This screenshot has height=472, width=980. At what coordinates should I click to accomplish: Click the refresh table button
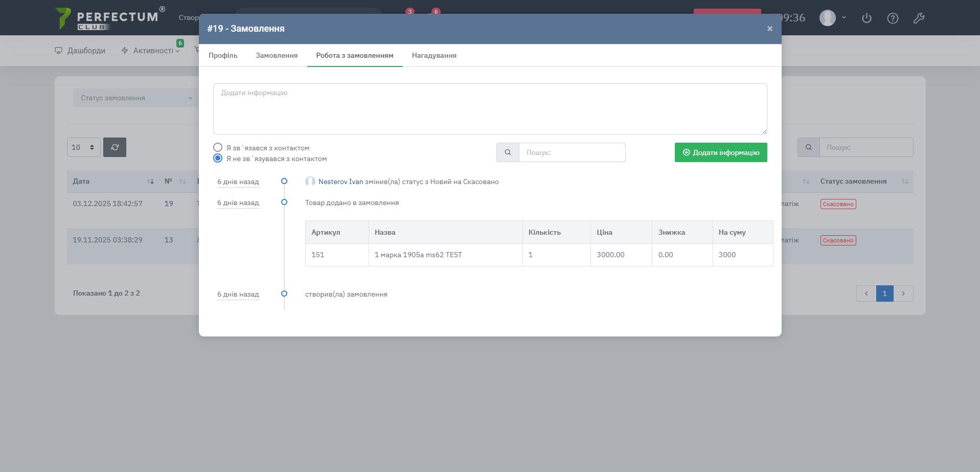(x=115, y=147)
